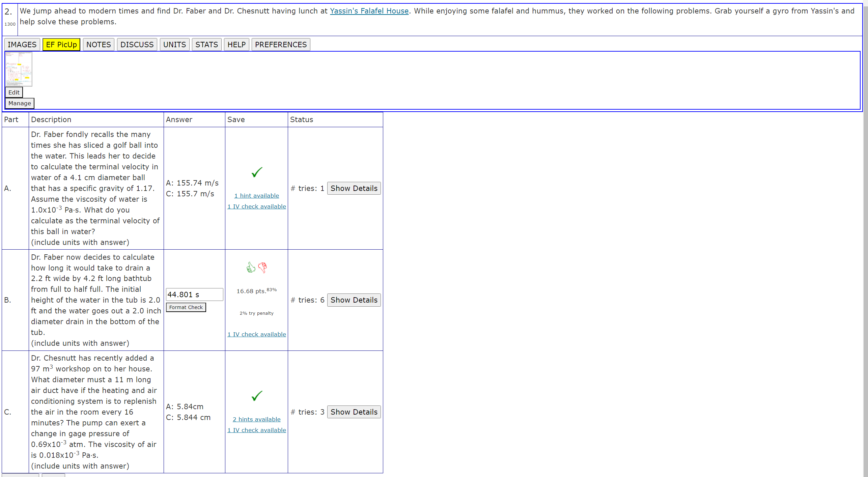Click the Edit button under the thumbnail
Viewport: 868px width, 477px height.
click(14, 92)
